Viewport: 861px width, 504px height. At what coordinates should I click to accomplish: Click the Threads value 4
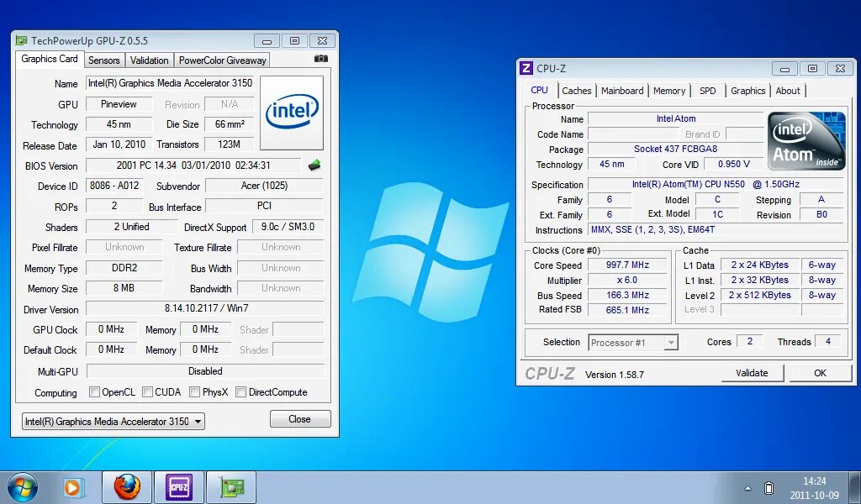click(828, 342)
